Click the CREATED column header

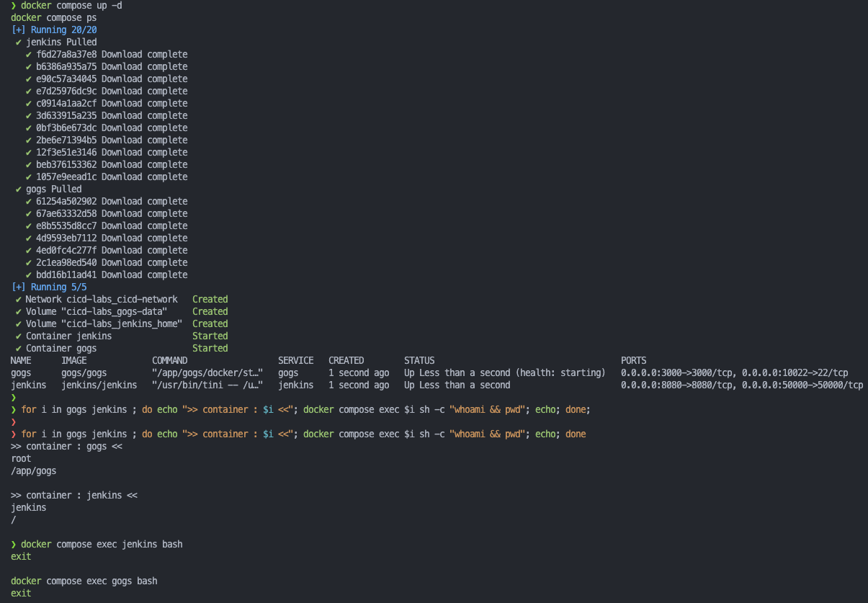click(346, 360)
